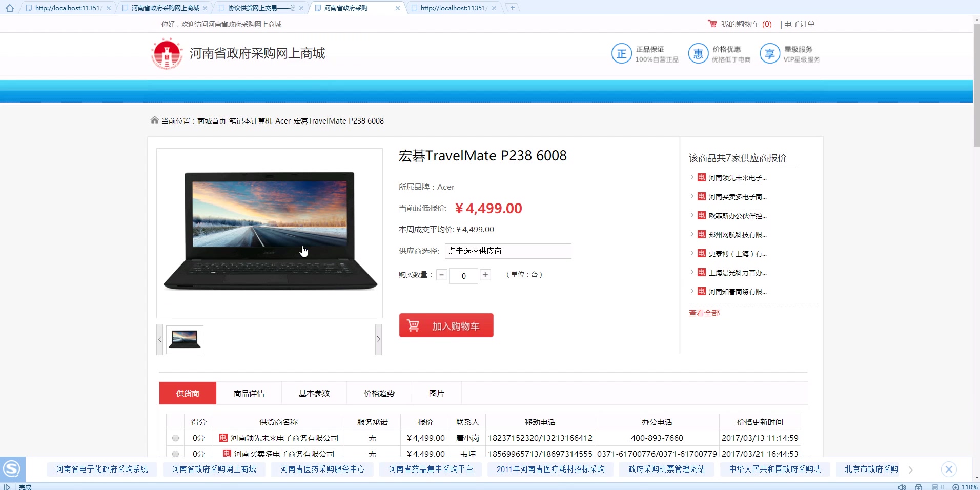This screenshot has height=490, width=980.
Task: Open 中华人民共和国政府采购法 bottom link
Action: [775, 469]
